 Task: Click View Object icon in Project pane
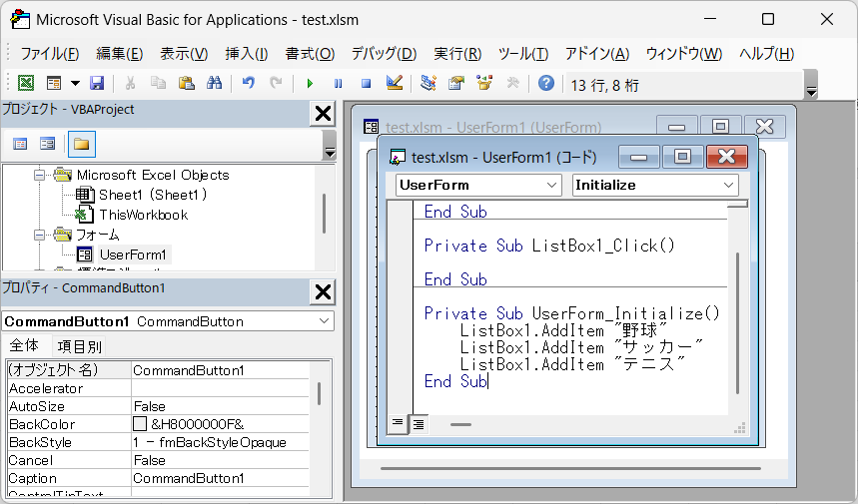[x=48, y=144]
